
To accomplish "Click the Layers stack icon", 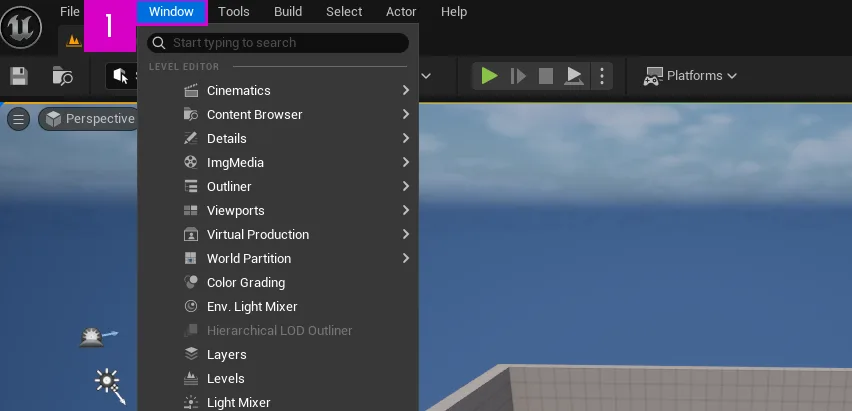I will pyautogui.click(x=191, y=354).
